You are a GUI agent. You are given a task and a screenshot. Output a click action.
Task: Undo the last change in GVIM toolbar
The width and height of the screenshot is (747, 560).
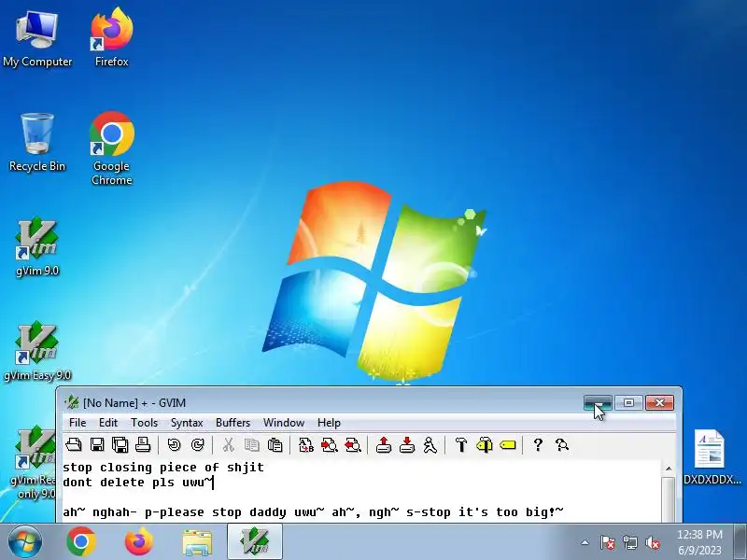(175, 445)
